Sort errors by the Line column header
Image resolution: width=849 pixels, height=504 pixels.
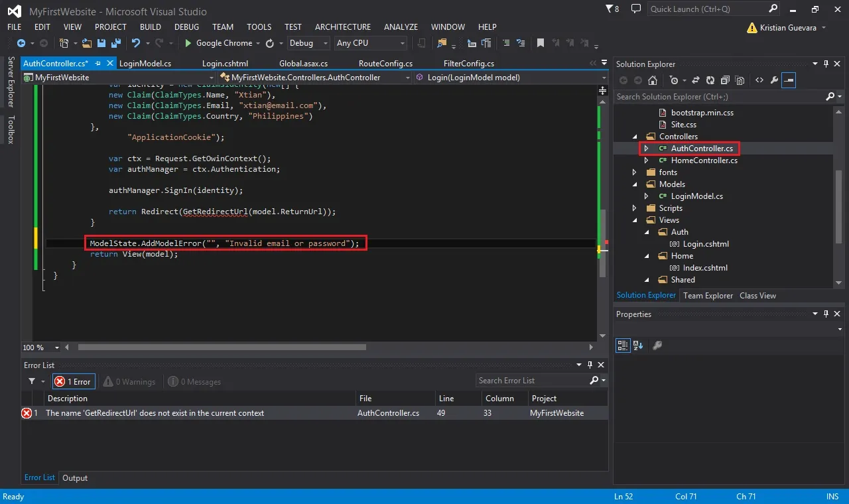point(458,399)
